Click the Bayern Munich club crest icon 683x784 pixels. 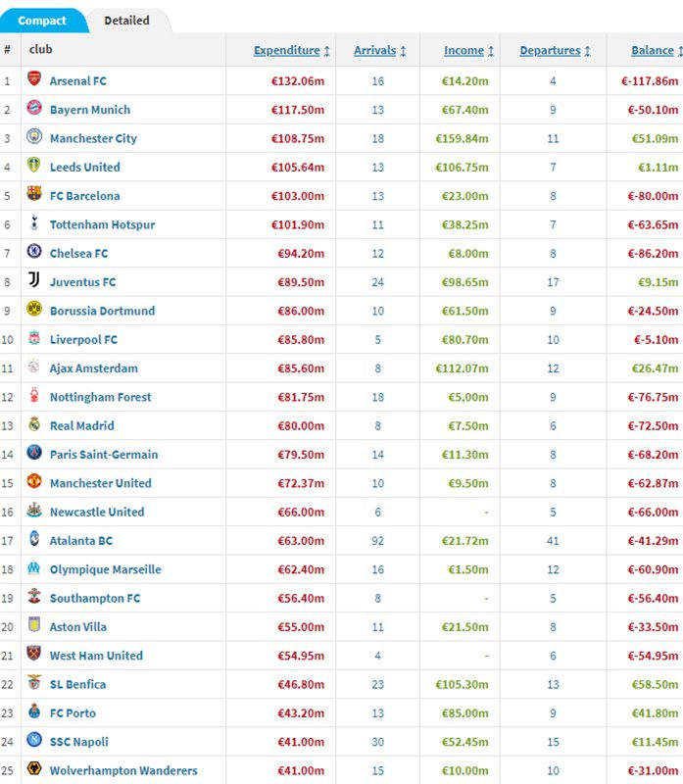tap(34, 109)
